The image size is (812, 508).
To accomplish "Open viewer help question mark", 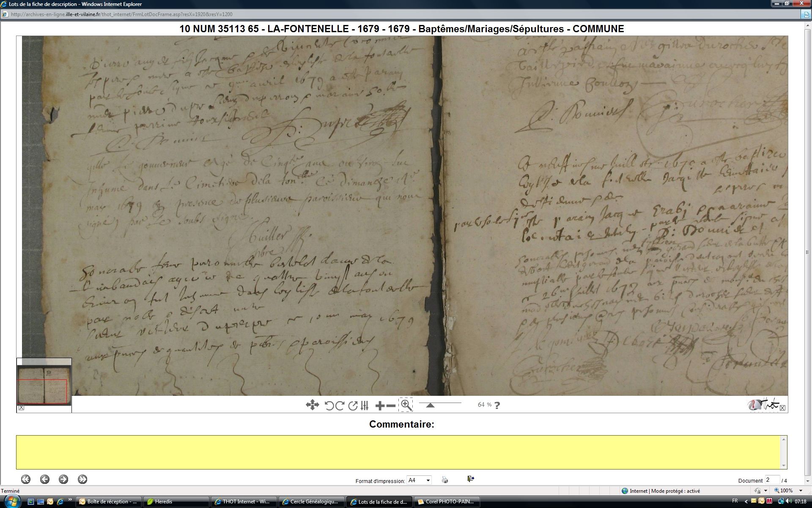I will tap(497, 405).
